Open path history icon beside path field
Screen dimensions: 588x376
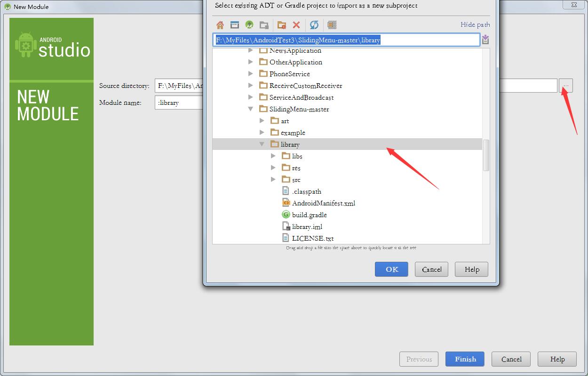[x=485, y=39]
